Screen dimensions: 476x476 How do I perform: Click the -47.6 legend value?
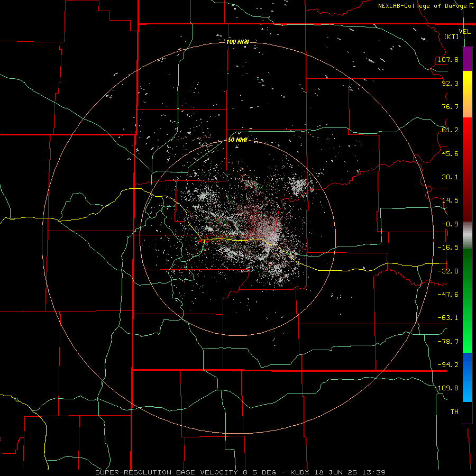point(448,295)
